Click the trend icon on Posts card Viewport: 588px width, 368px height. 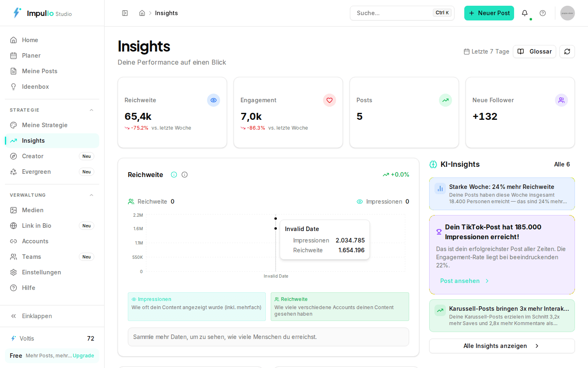[x=445, y=100]
